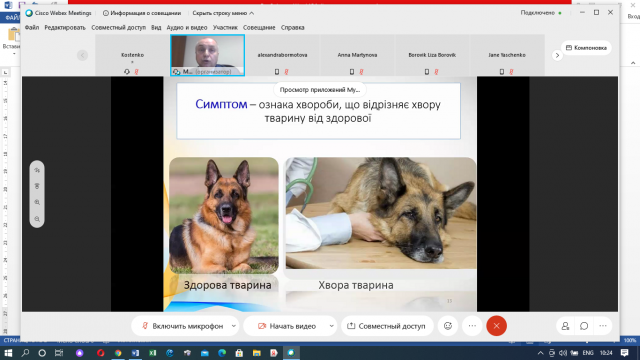Image resolution: width=640 pixels, height=360 pixels.
Task: Open Microsoft Store from the taskbar
Action: pyautogui.click(x=239, y=353)
